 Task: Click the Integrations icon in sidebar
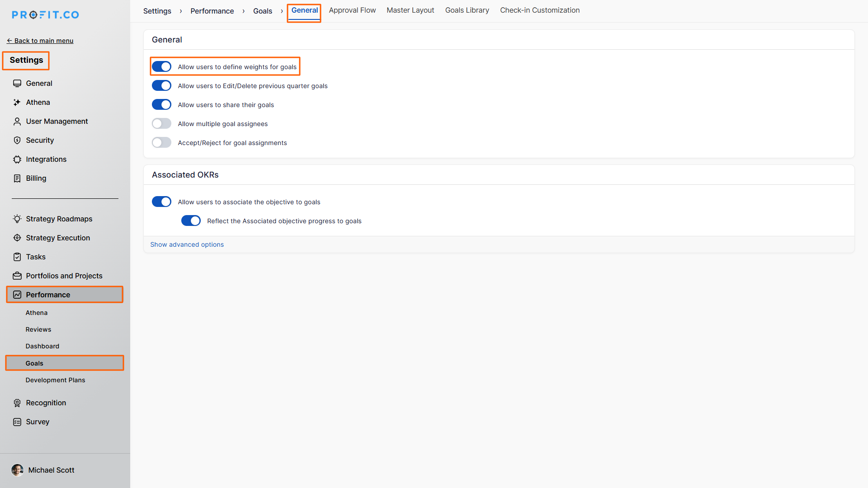click(x=17, y=160)
